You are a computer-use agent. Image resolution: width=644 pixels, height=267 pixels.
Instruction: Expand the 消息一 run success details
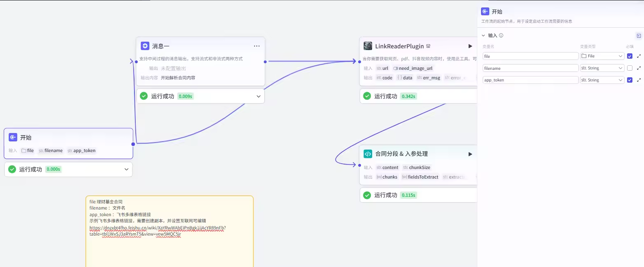(x=258, y=96)
